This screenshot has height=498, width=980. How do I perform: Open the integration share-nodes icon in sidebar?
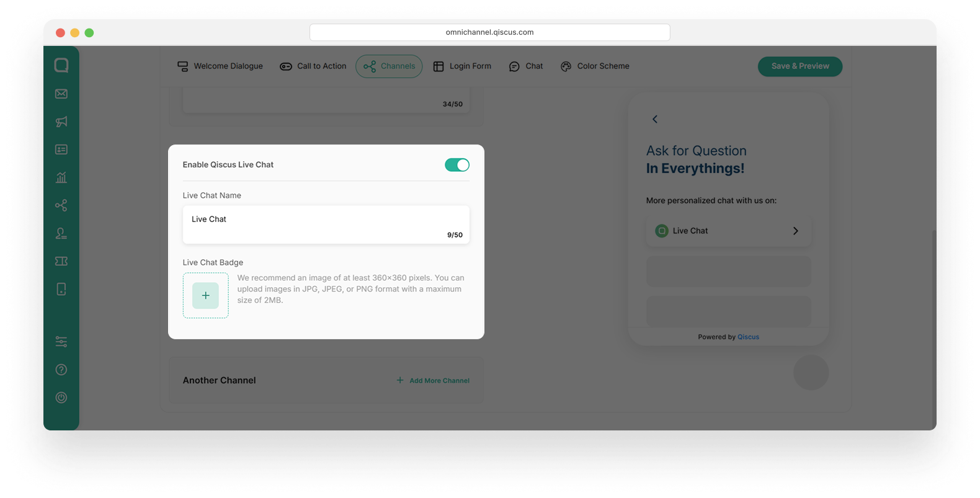[x=61, y=205]
